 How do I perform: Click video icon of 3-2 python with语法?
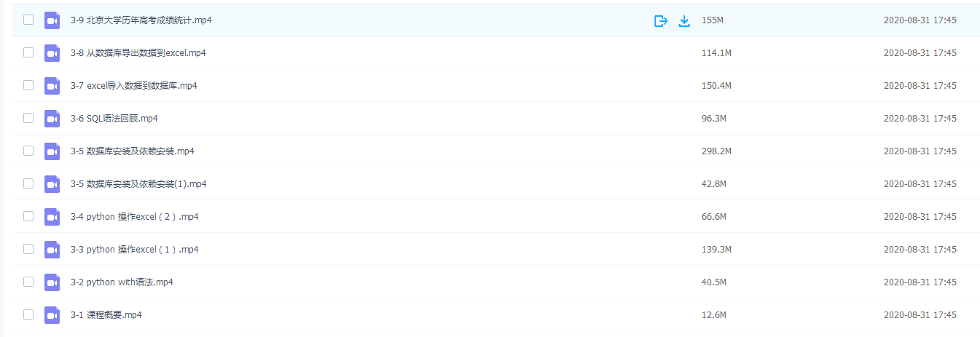[x=52, y=282]
